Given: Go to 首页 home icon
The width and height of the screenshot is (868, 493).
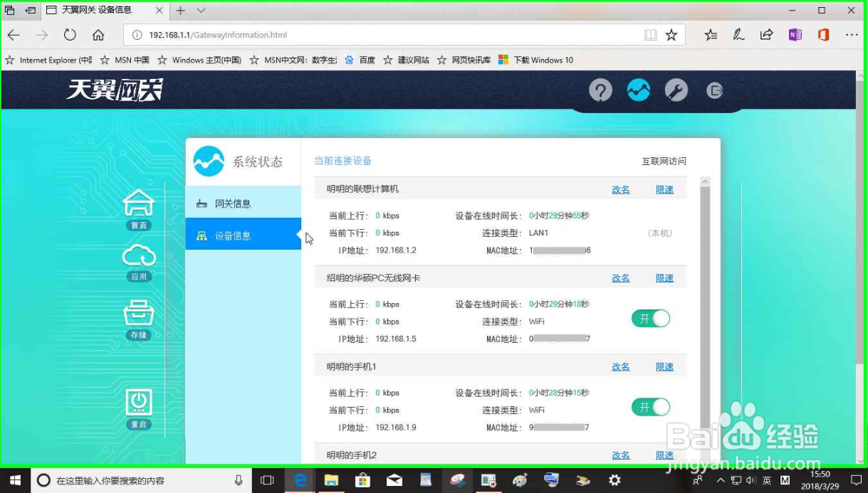Looking at the screenshot, I should (x=138, y=210).
